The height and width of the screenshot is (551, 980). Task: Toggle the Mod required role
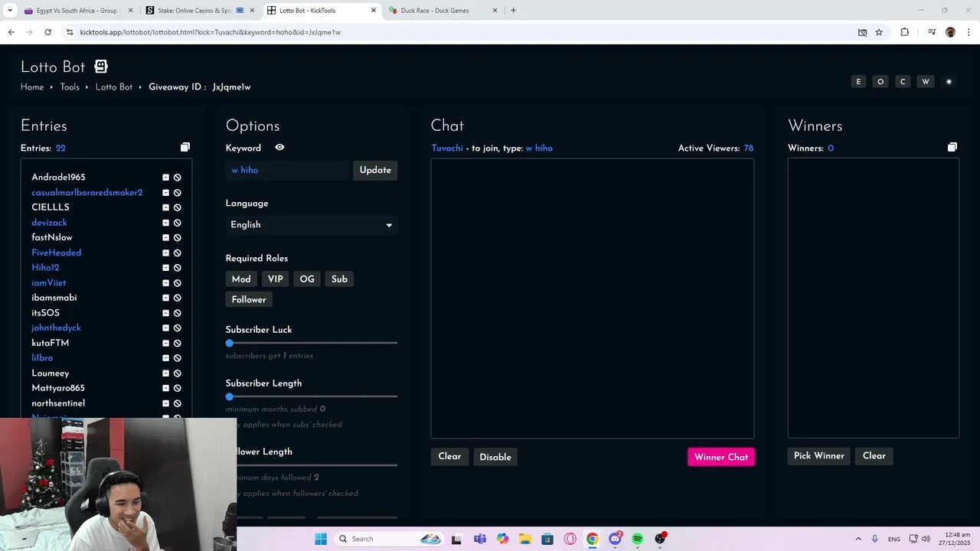point(241,279)
